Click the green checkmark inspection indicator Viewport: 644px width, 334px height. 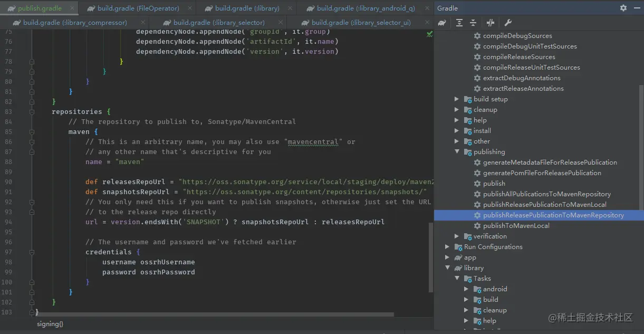tap(429, 33)
